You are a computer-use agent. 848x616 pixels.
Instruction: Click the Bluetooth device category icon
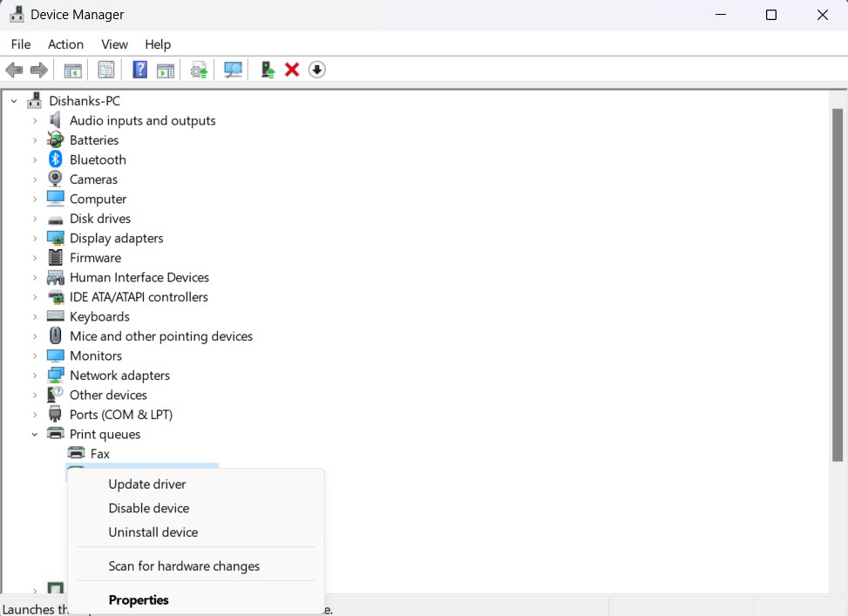coord(54,159)
